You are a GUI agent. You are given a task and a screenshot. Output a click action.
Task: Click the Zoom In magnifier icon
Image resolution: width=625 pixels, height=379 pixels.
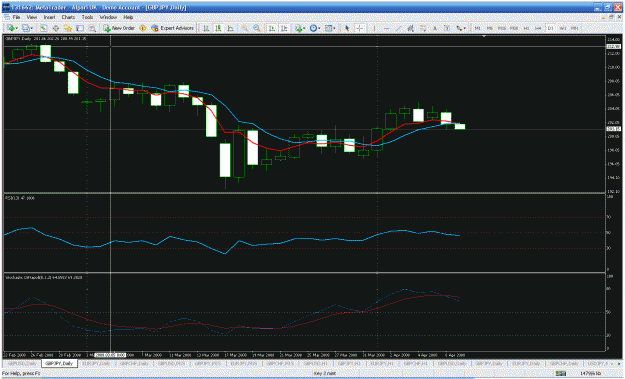(x=244, y=28)
